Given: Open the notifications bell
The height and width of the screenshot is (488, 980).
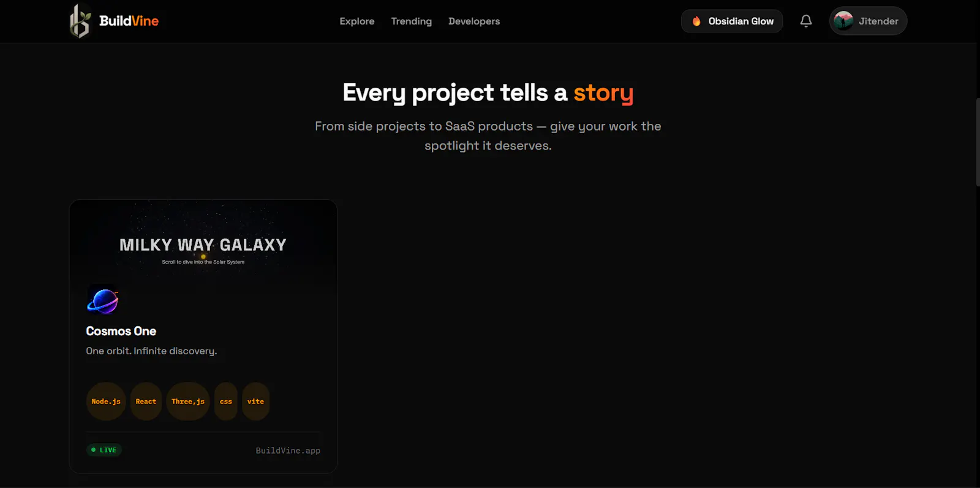Looking at the screenshot, I should point(806,21).
